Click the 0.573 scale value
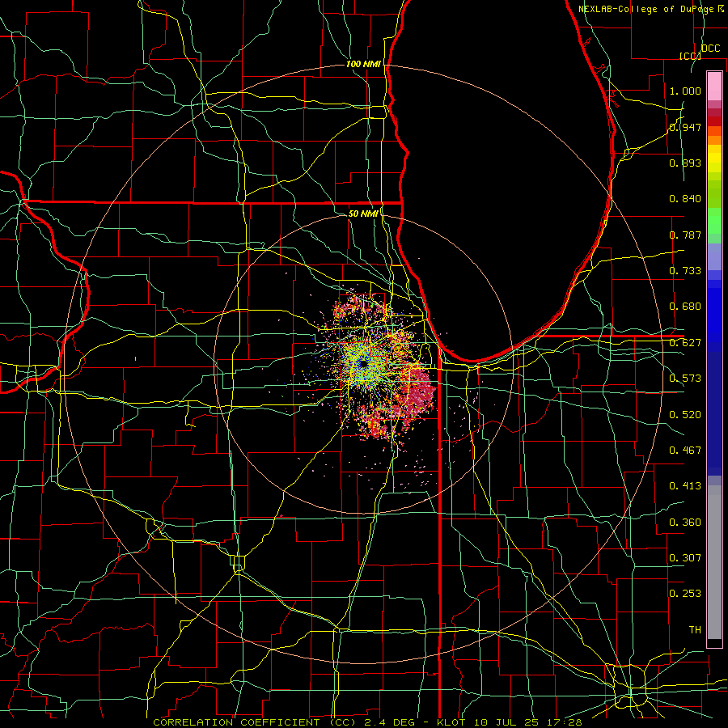 pyautogui.click(x=685, y=379)
